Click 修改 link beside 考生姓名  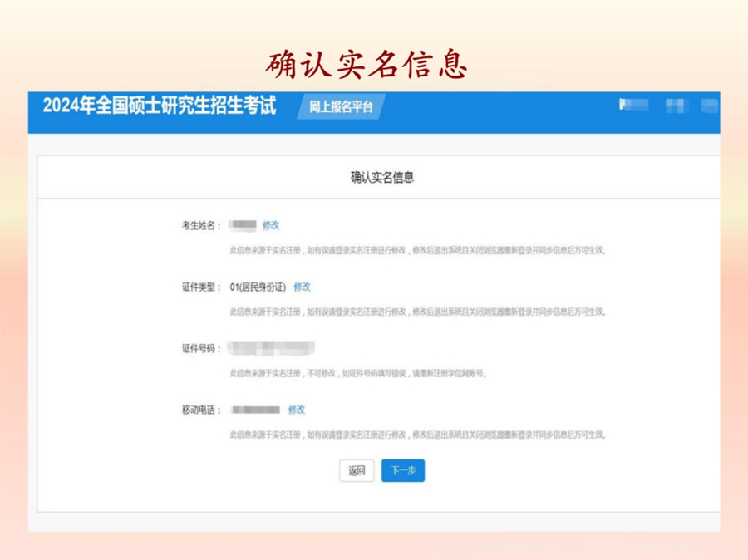(x=271, y=225)
